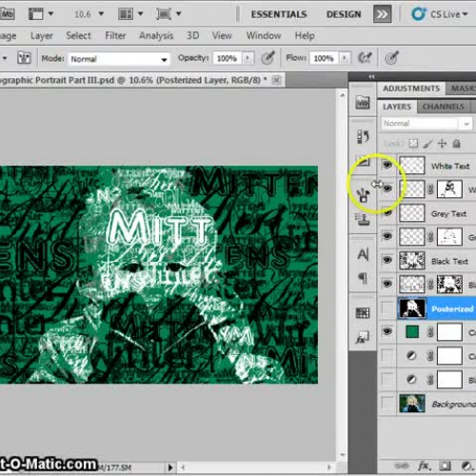Add a layer style with fx button
This screenshot has height=476, width=476.
tap(424, 466)
